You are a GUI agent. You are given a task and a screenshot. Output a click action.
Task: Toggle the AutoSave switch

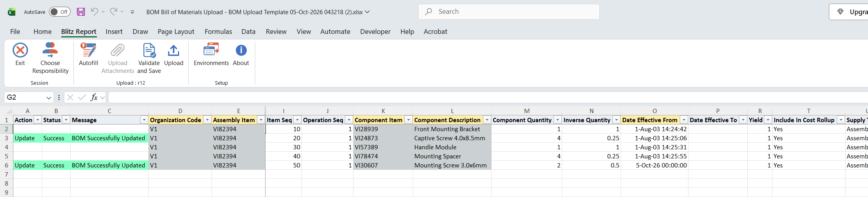(x=60, y=12)
